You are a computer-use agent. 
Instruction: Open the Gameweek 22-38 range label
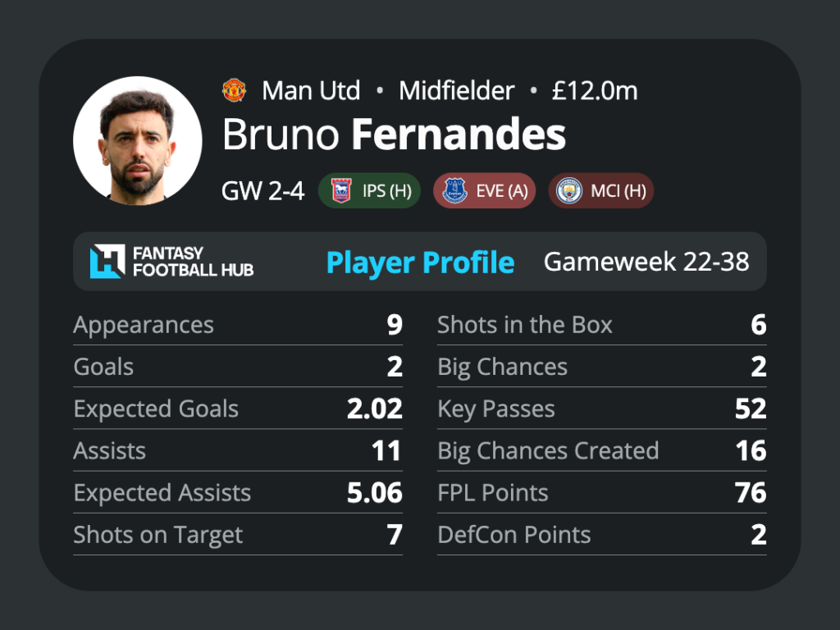coord(646,262)
